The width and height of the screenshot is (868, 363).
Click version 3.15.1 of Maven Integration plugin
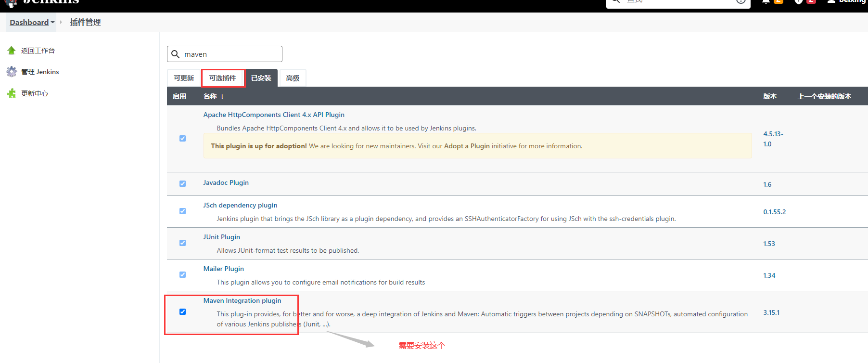coord(771,312)
